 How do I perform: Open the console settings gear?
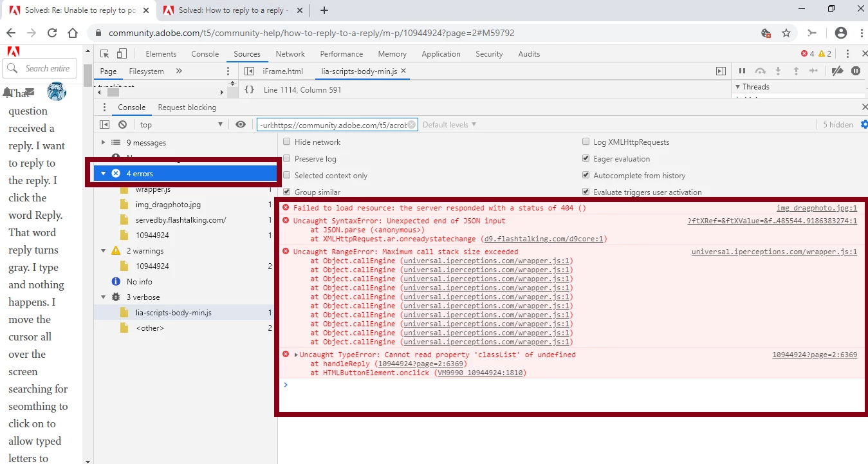point(864,125)
